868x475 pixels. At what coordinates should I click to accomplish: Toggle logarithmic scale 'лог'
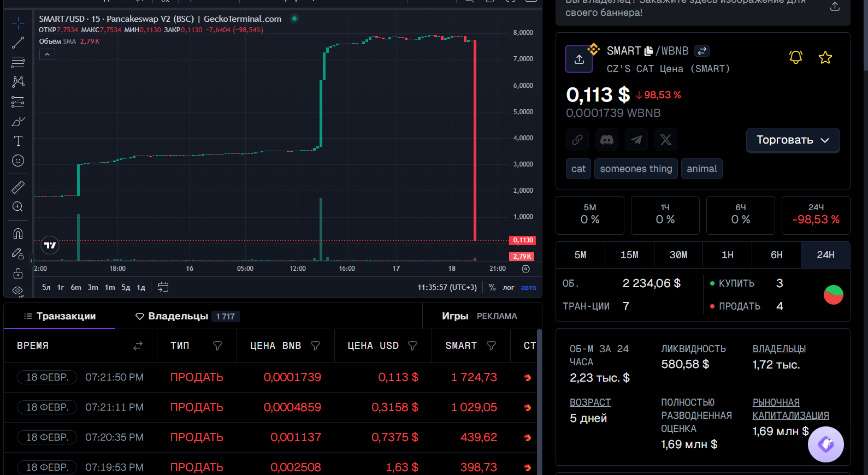pos(509,287)
